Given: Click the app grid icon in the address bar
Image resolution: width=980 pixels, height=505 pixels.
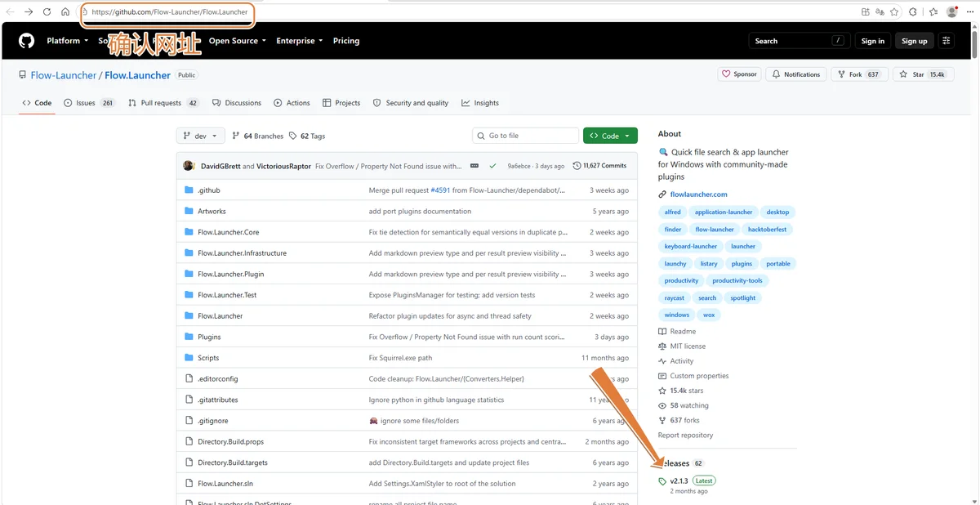Looking at the screenshot, I should tap(866, 12).
